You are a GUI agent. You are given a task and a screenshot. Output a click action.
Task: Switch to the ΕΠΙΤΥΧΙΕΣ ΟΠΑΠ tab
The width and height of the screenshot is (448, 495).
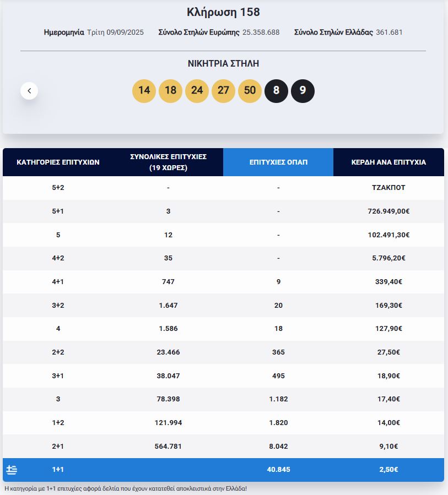(278, 162)
